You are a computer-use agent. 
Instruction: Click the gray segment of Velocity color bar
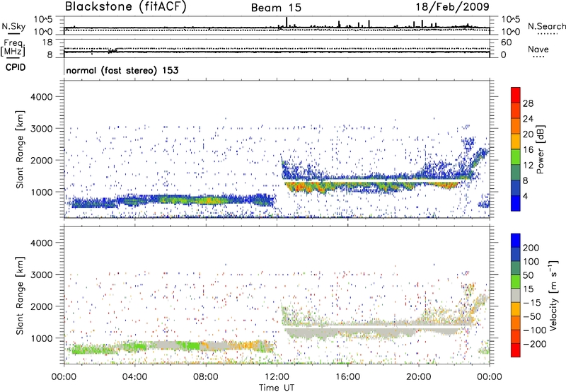click(516, 296)
